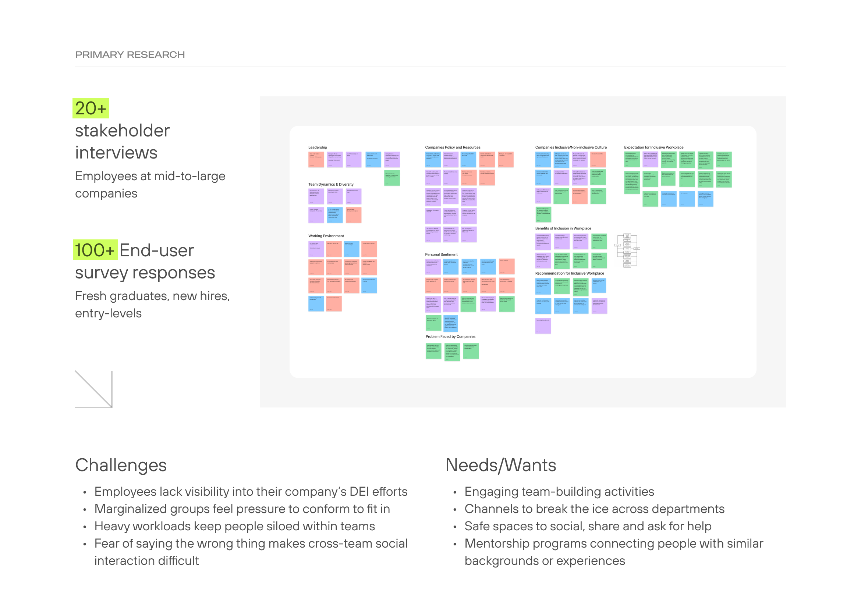Select the "Personal Sentiment" group title

point(441,254)
